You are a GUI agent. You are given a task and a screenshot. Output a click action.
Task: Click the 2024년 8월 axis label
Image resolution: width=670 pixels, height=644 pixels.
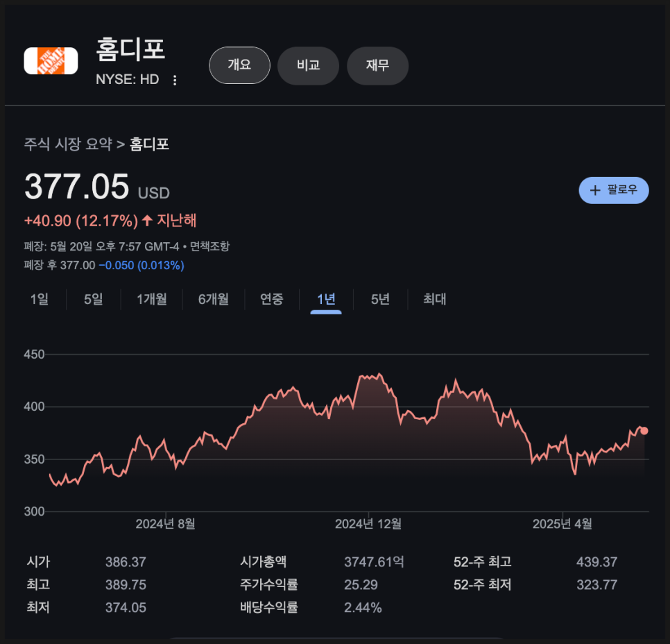pyautogui.click(x=165, y=524)
